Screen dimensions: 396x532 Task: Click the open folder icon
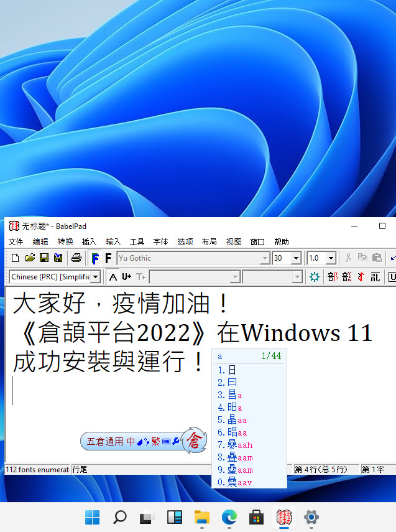pyautogui.click(x=30, y=258)
